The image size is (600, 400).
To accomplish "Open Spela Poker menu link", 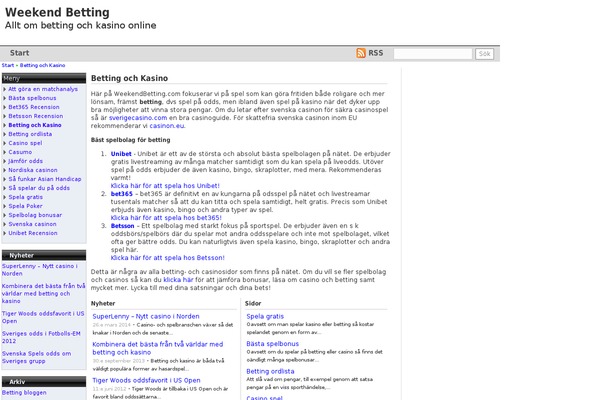I will (25, 206).
